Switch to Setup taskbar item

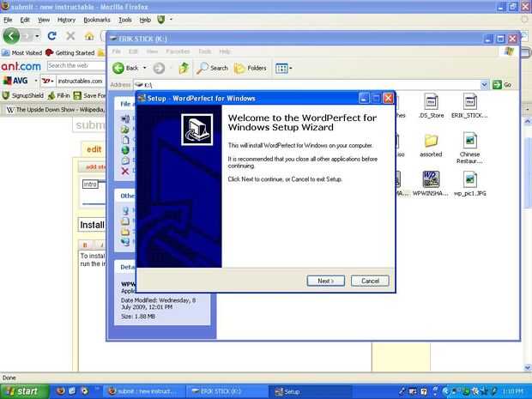tap(310, 391)
